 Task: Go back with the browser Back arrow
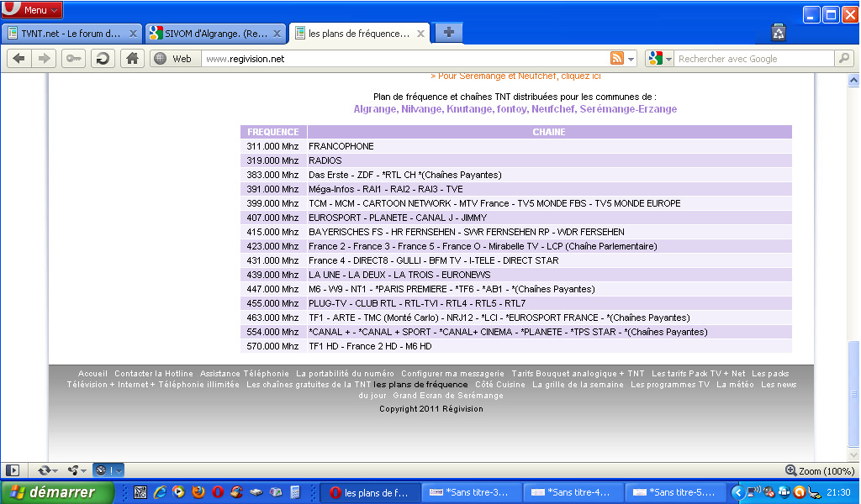[18, 59]
